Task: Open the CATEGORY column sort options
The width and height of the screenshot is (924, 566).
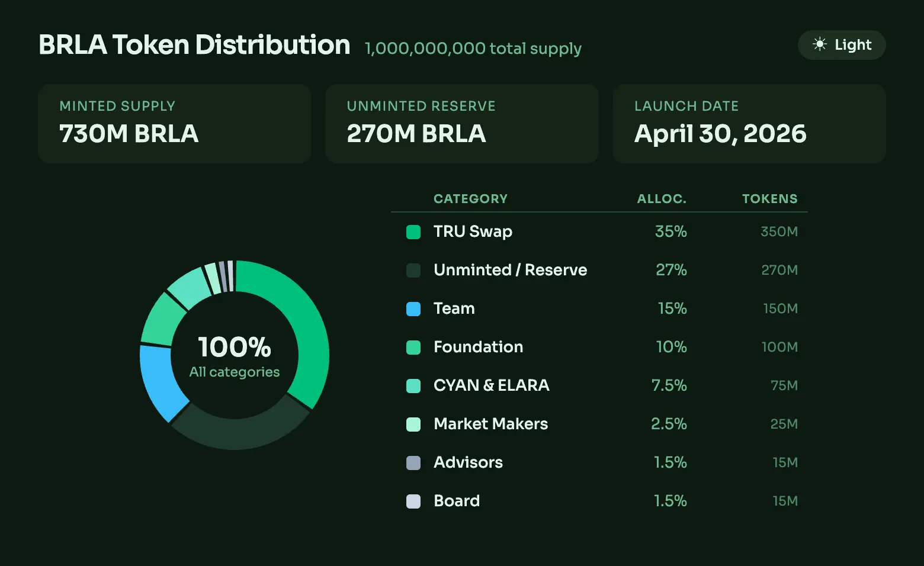Action: click(470, 198)
